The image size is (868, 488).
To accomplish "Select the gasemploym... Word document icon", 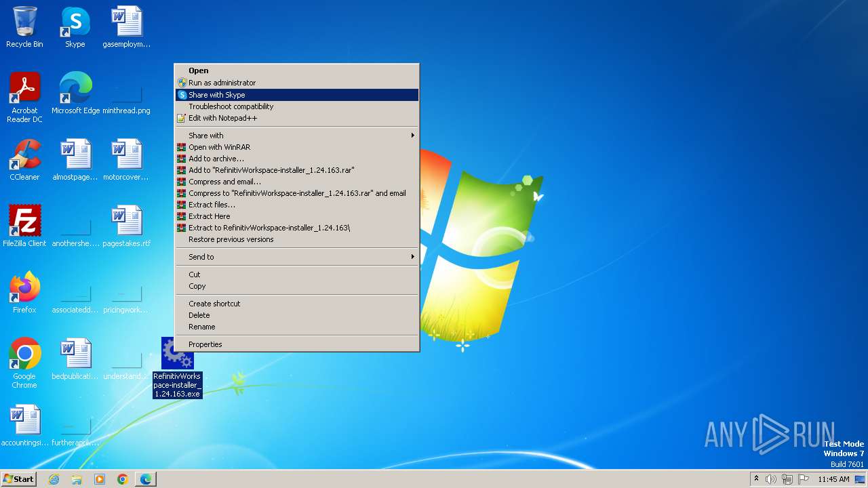I will click(x=126, y=27).
